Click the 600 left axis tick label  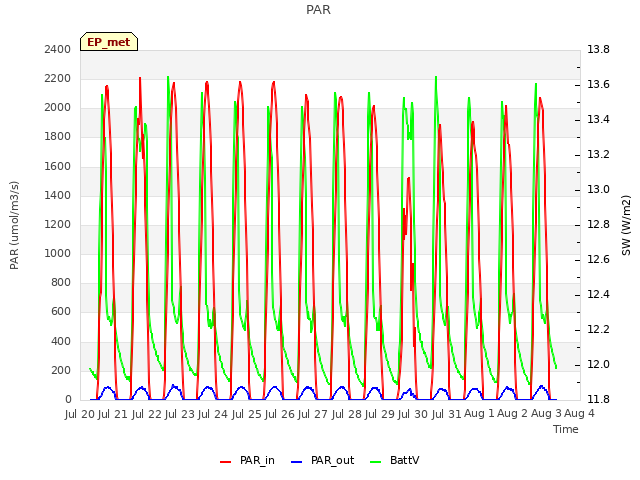coord(61,312)
